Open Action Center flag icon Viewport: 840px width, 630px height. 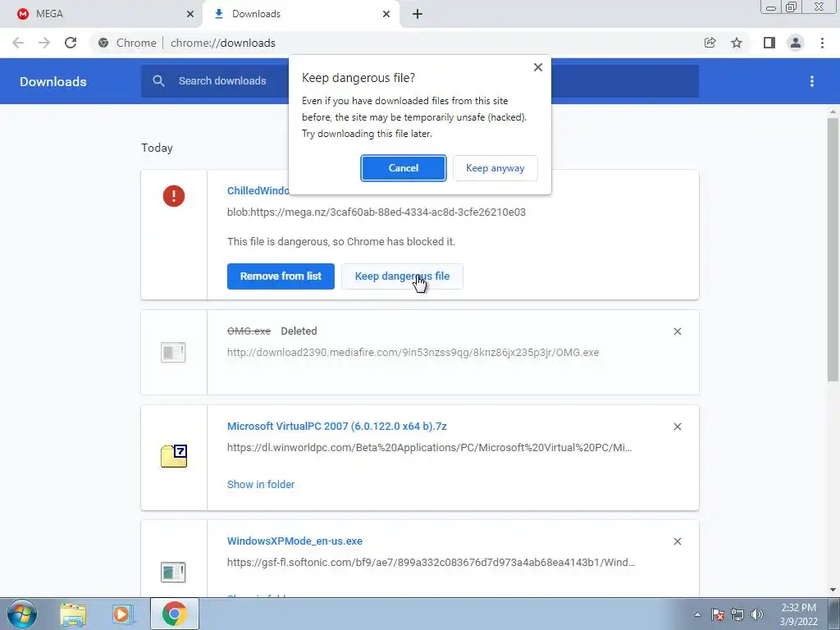tap(717, 614)
